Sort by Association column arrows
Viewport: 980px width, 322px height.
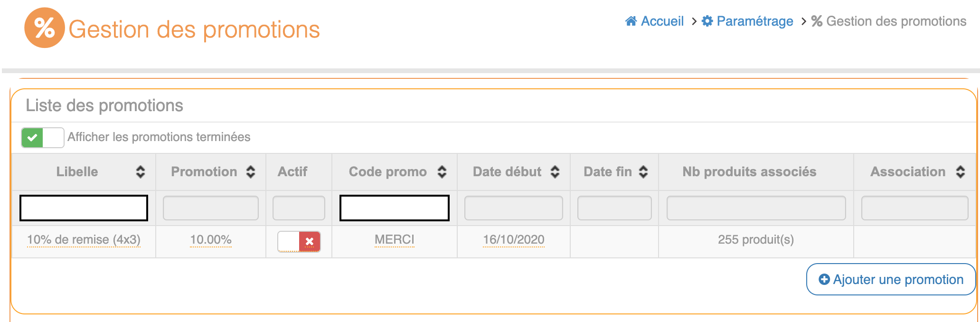pyautogui.click(x=960, y=172)
